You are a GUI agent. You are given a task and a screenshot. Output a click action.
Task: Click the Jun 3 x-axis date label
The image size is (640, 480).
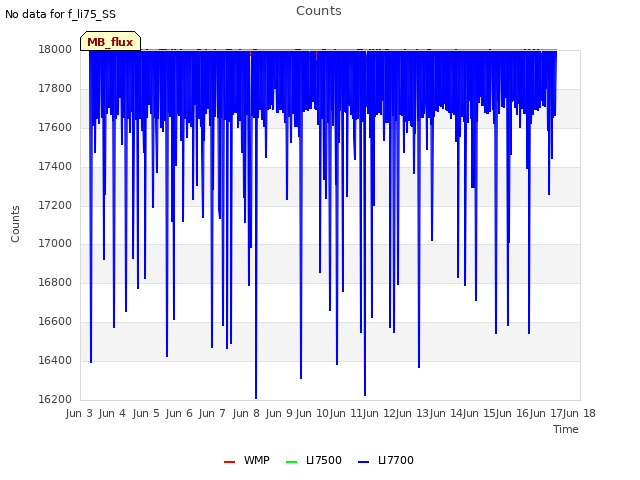(x=79, y=413)
